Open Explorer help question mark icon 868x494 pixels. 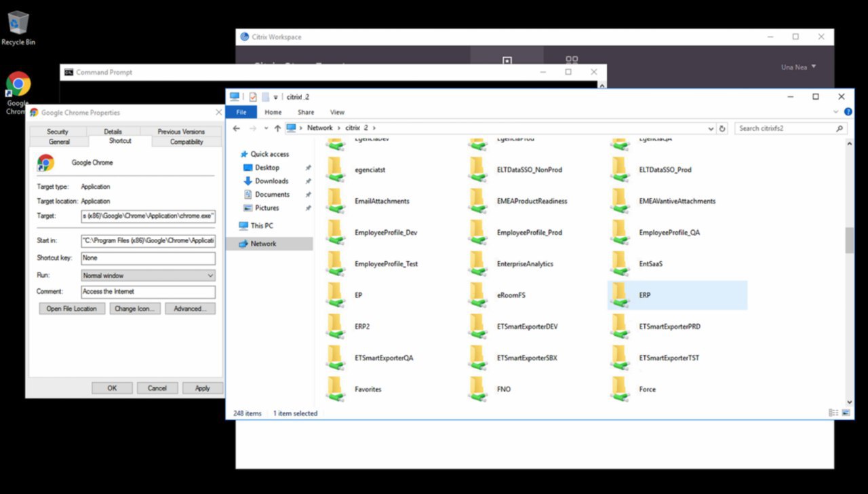[848, 112]
